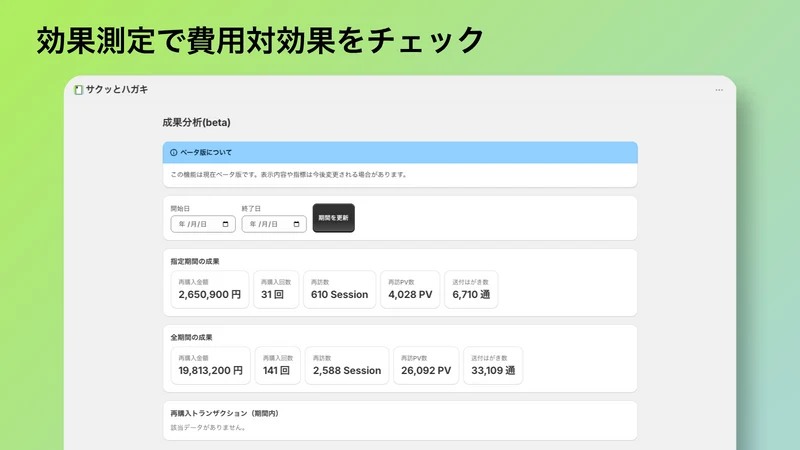Click the 2,588 Session total card
The height and width of the screenshot is (450, 800).
coord(347,365)
